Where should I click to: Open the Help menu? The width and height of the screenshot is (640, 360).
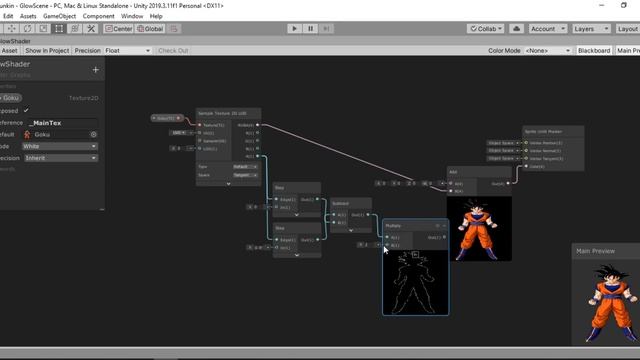click(156, 16)
